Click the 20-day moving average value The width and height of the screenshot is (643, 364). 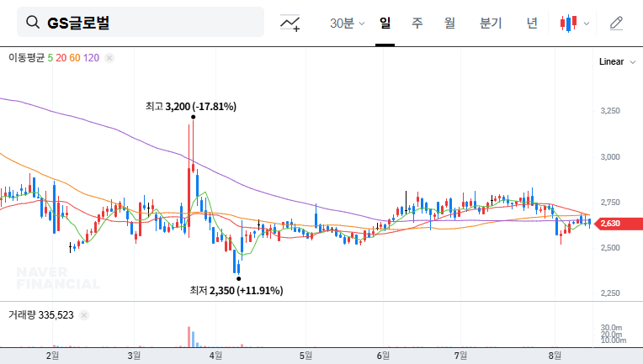pyautogui.click(x=61, y=58)
